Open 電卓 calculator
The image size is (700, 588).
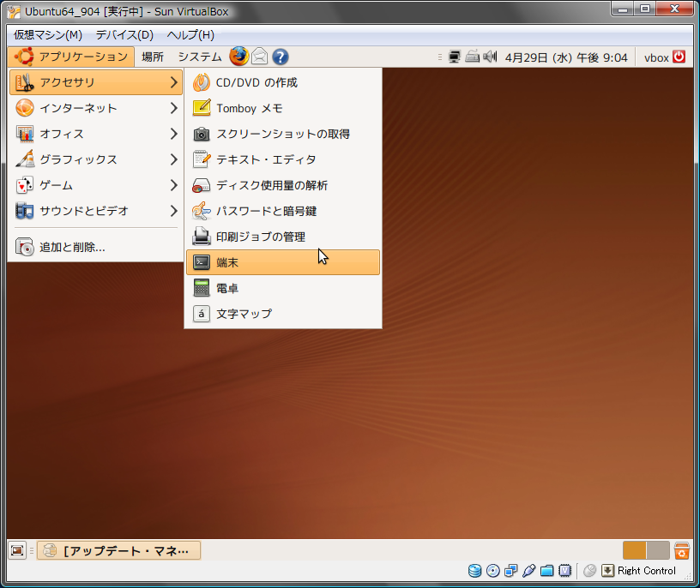click(x=283, y=288)
